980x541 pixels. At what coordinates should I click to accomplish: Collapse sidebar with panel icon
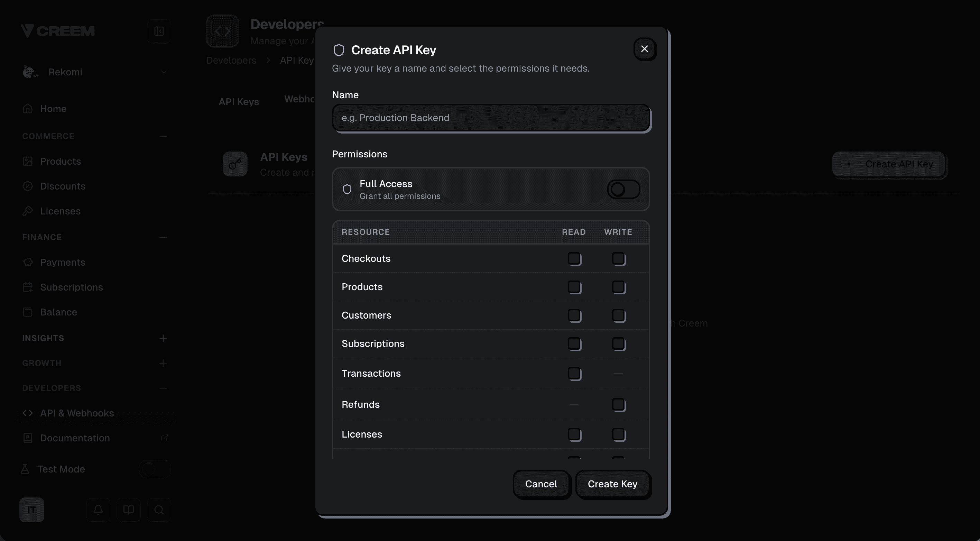tap(159, 31)
